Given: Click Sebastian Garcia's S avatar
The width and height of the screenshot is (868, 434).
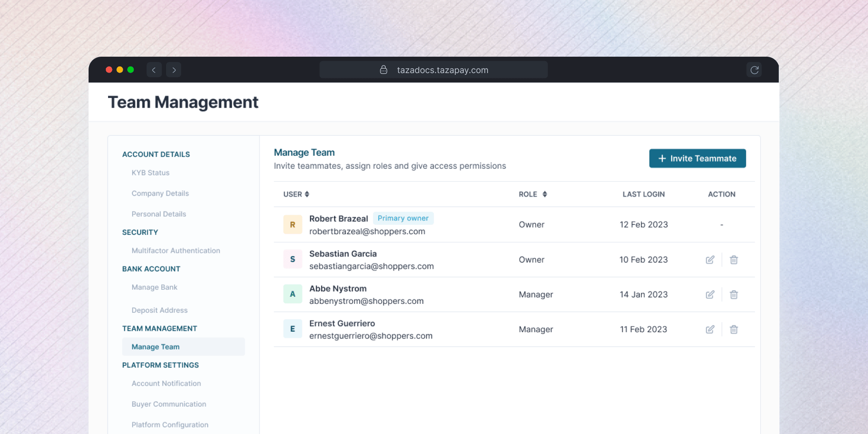Looking at the screenshot, I should pos(293,260).
